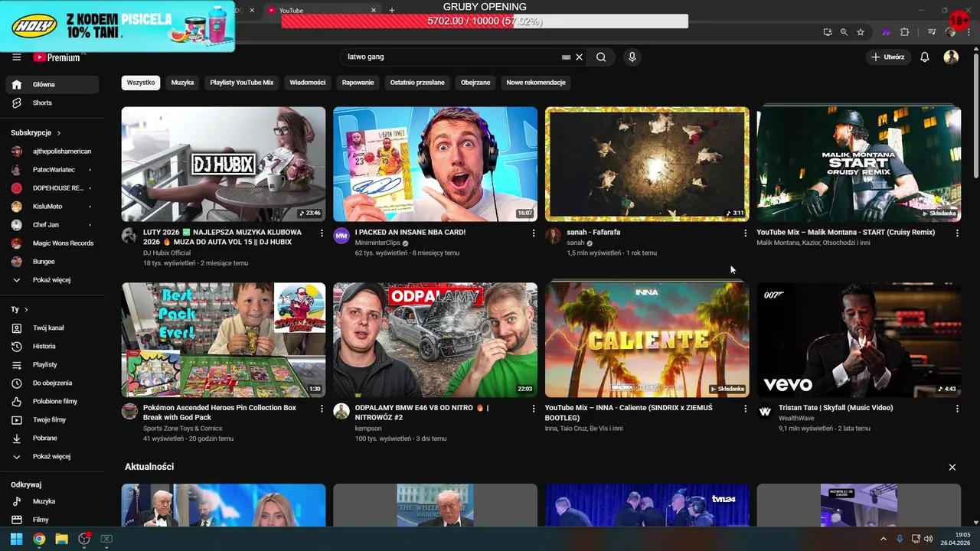This screenshot has height=551, width=980.
Task: Activate voice search microphone
Action: point(632,57)
